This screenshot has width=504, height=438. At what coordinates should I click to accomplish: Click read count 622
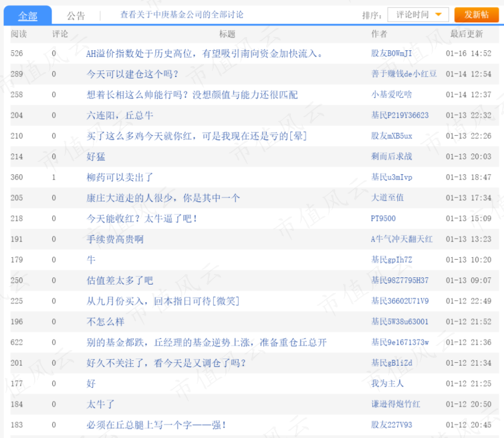17,342
